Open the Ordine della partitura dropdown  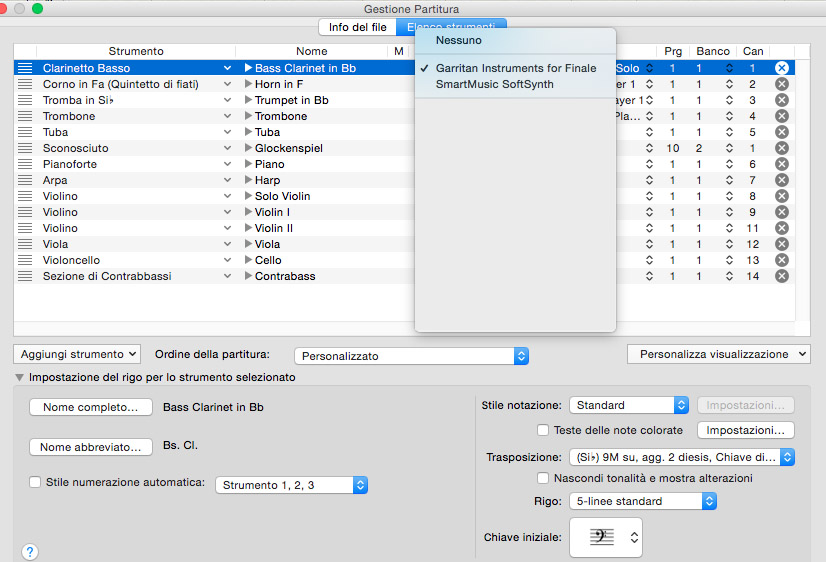(x=411, y=355)
